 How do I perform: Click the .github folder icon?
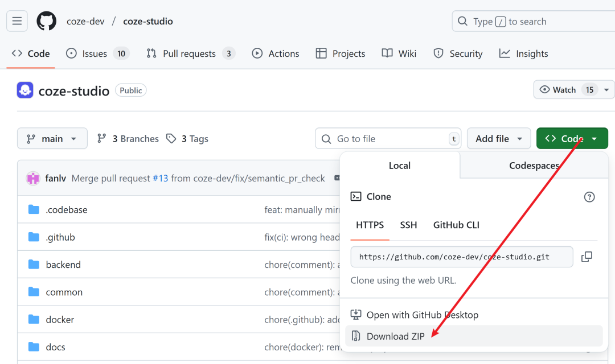(34, 237)
